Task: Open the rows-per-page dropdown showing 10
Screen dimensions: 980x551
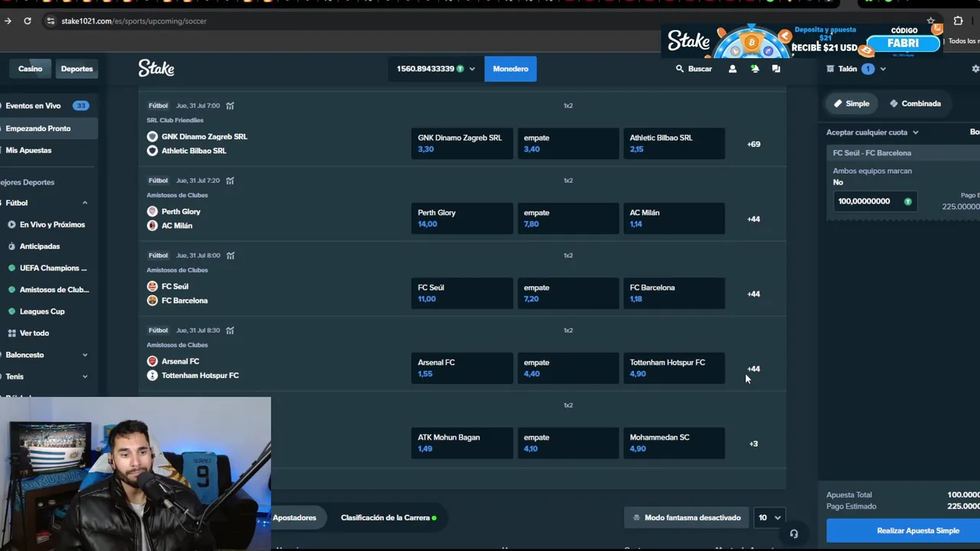Action: click(x=769, y=517)
